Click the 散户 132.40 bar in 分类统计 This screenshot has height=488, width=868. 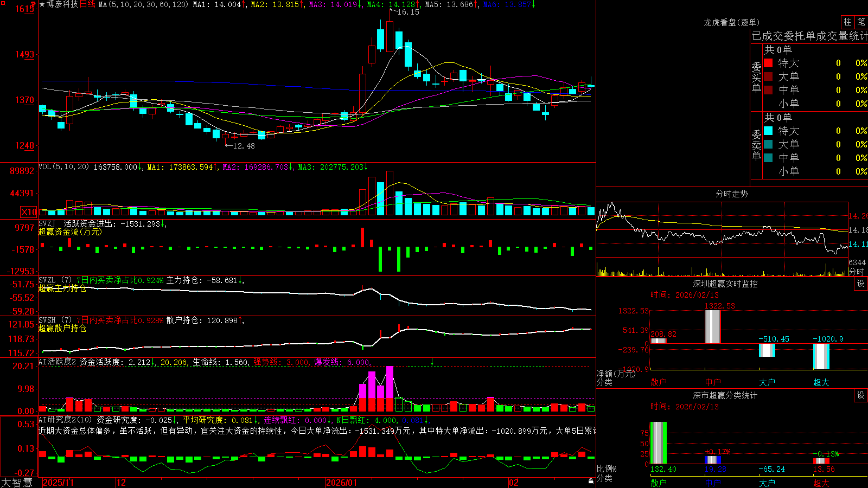(x=659, y=443)
